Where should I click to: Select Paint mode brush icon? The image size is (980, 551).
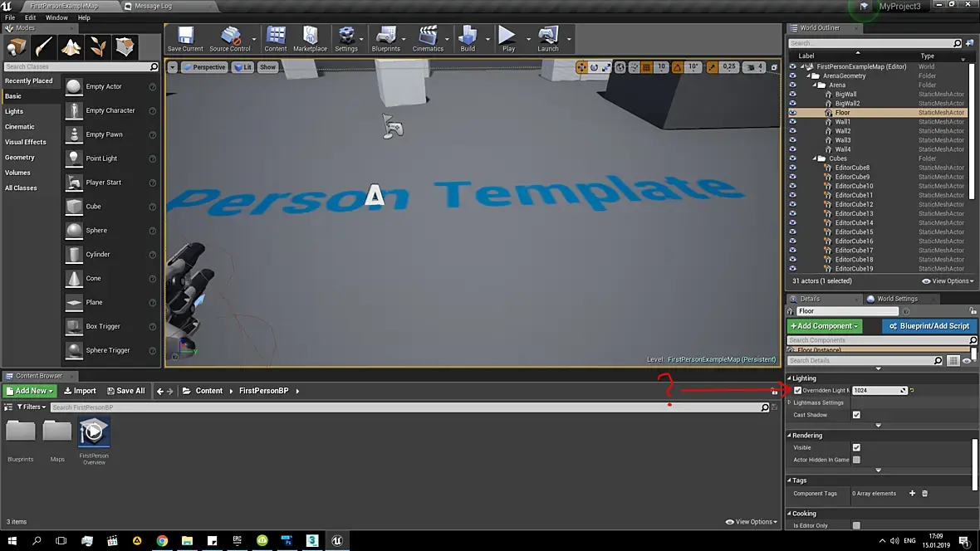point(44,46)
